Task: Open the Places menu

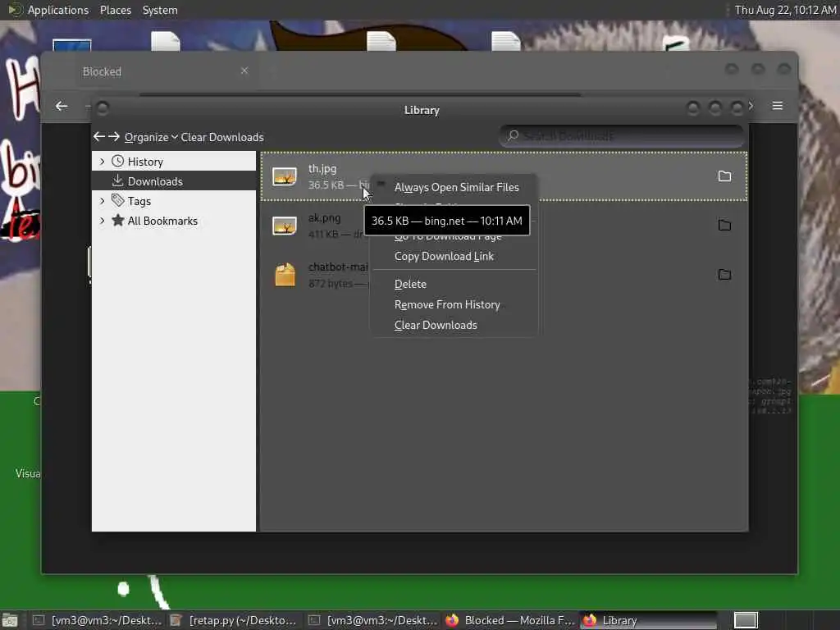Action: [x=115, y=10]
